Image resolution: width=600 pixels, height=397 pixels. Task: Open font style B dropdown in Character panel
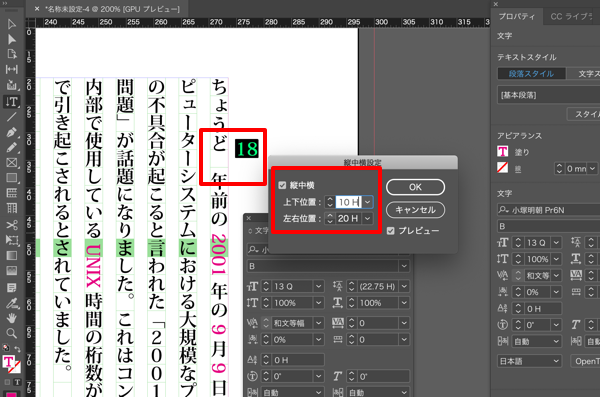pyautogui.click(x=404, y=266)
